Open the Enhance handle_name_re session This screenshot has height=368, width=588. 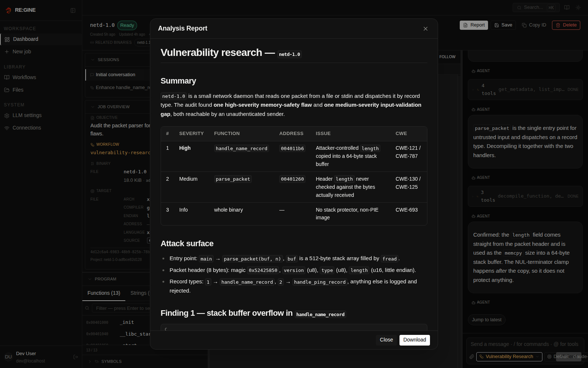click(118, 88)
